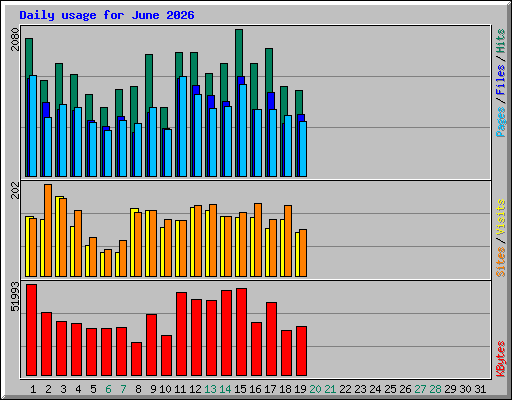
Task: Select day 3 label on the x-axis
Action: (63, 389)
